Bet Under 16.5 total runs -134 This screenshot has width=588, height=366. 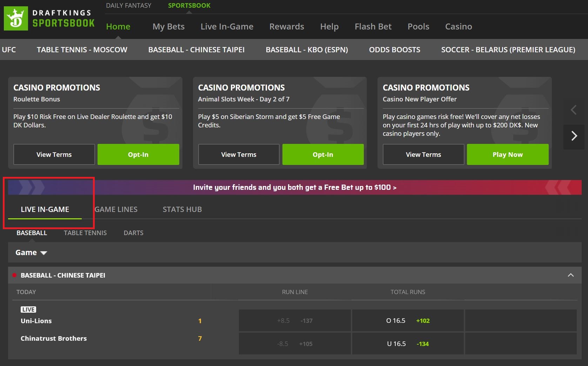click(408, 344)
